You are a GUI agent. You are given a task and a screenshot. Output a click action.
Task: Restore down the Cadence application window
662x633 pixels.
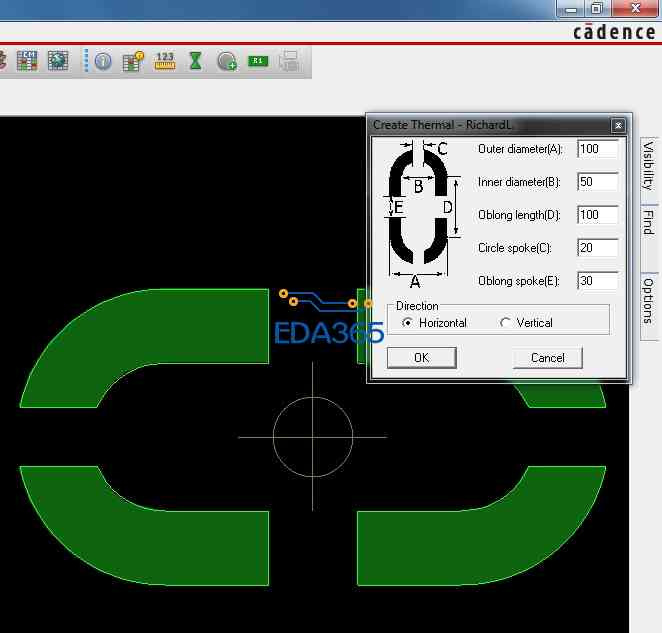[x=597, y=8]
